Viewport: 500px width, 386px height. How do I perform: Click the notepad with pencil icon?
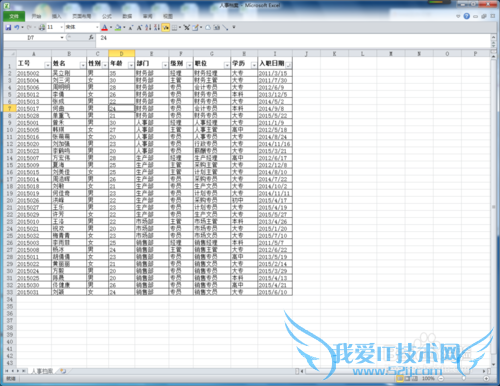coord(195,27)
